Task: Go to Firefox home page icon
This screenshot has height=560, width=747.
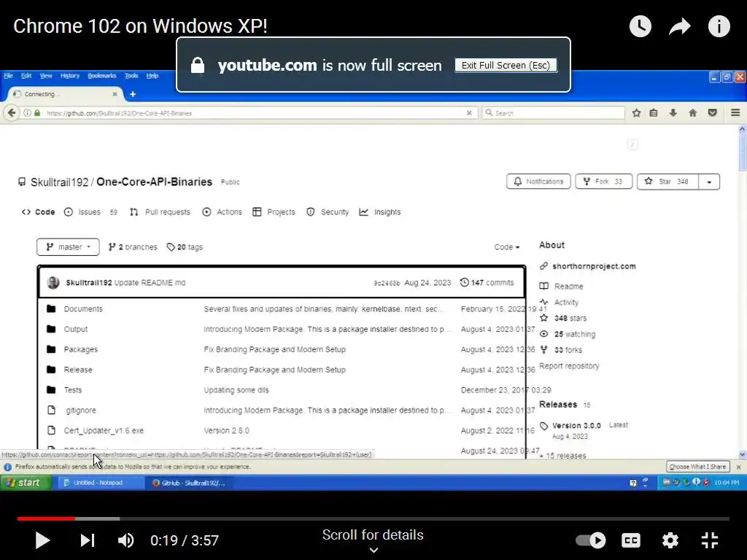Action: 693,113
